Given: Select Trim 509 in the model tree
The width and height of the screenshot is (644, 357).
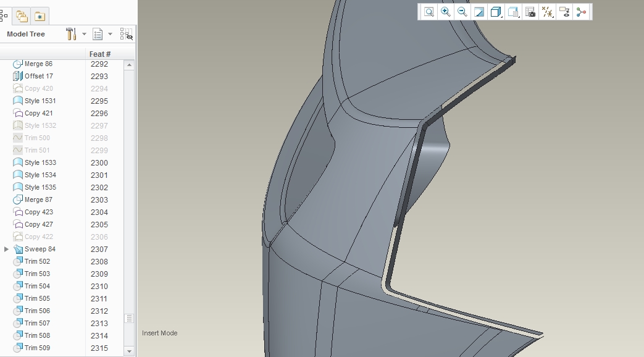Looking at the screenshot, I should point(37,348).
